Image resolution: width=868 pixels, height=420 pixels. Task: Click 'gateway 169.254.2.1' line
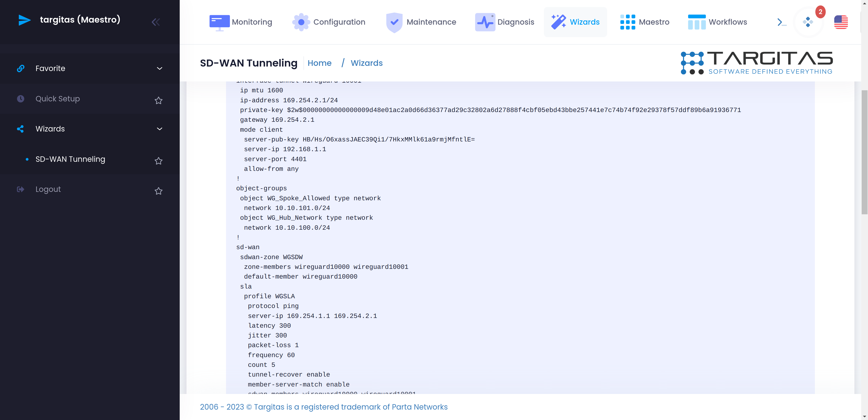pyautogui.click(x=277, y=120)
